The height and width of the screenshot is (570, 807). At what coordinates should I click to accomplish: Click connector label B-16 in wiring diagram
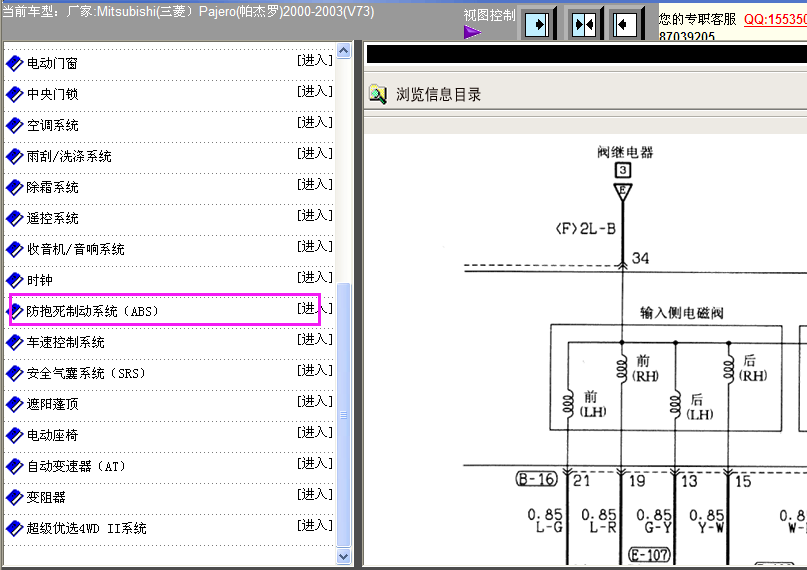(536, 479)
